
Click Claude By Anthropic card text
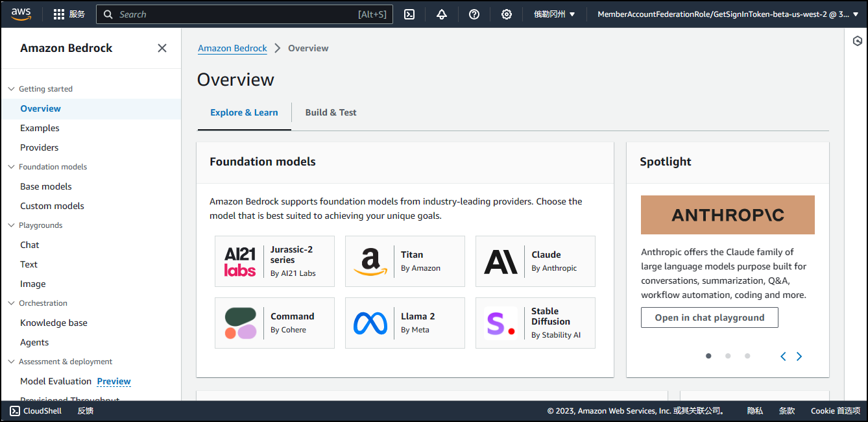tap(554, 261)
